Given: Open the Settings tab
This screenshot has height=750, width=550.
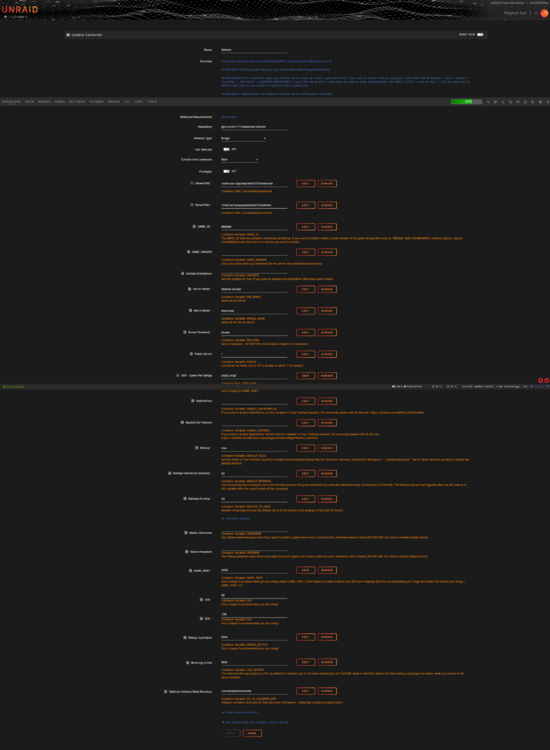Looking at the screenshot, I should coord(77,101).
